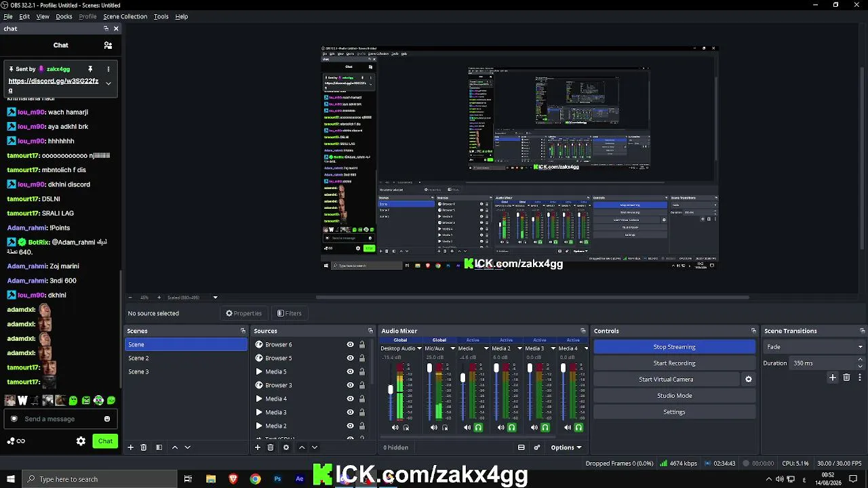
Task: Open the Scene Collection menu
Action: tap(125, 16)
